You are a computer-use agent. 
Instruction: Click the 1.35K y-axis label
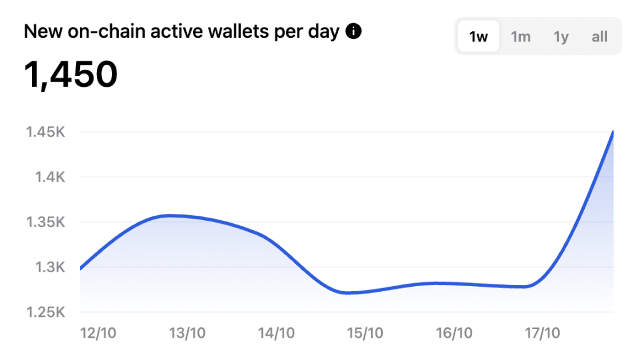(45, 222)
